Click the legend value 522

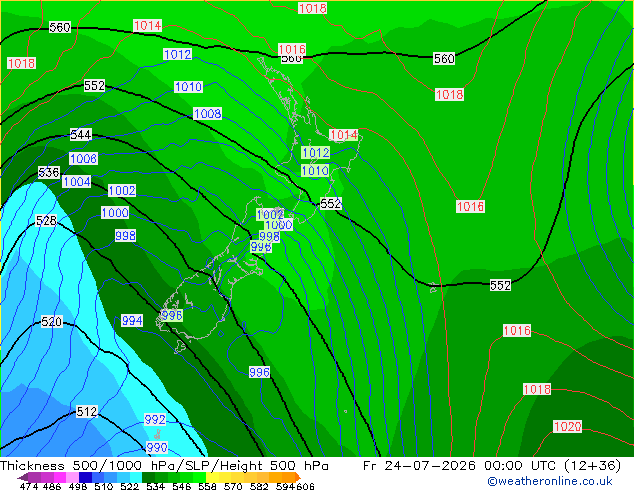[x=129, y=486]
